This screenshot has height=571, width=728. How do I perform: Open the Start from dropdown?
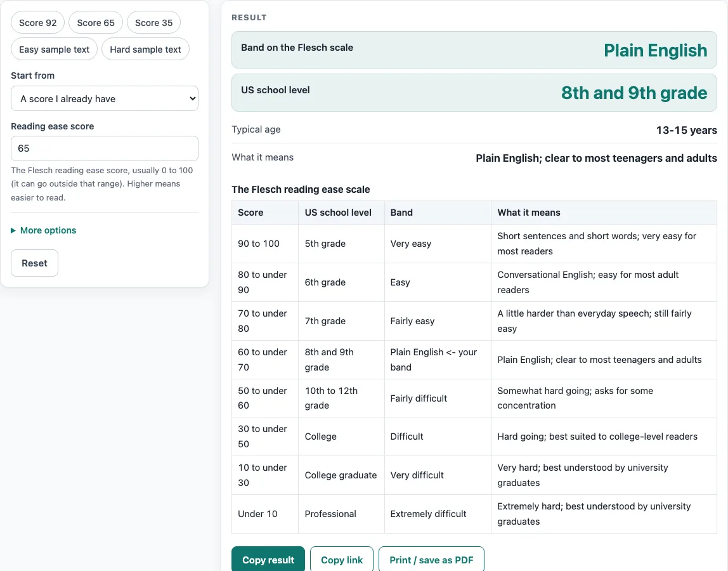[x=105, y=98]
